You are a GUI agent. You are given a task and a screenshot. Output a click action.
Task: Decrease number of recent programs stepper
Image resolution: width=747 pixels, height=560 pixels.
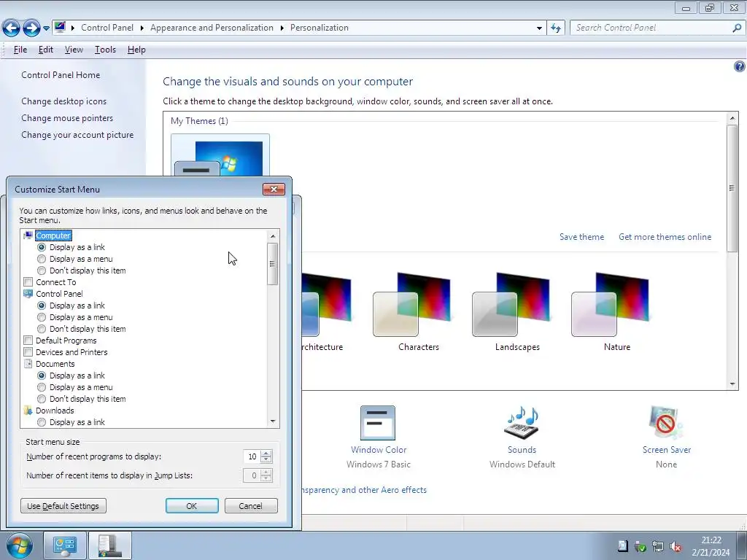[x=266, y=459]
